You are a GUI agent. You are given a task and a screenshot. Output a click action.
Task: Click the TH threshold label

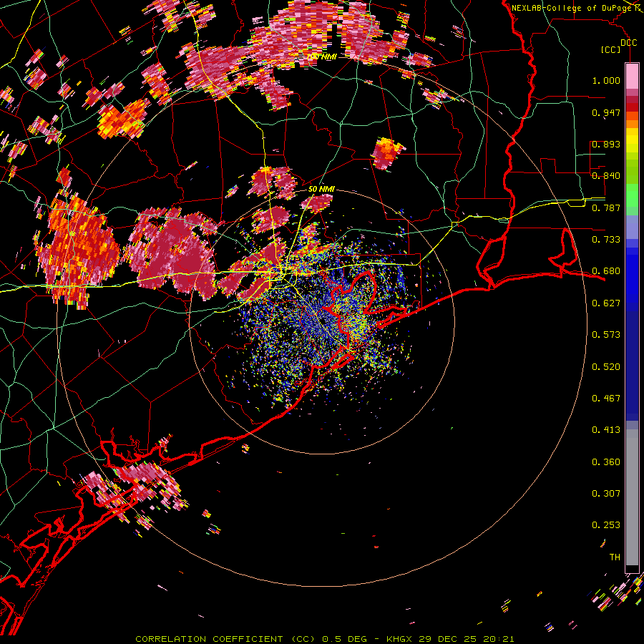(615, 557)
